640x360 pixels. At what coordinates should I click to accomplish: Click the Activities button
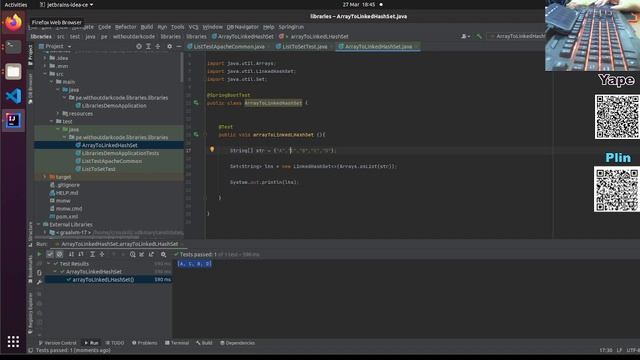coord(16,4)
